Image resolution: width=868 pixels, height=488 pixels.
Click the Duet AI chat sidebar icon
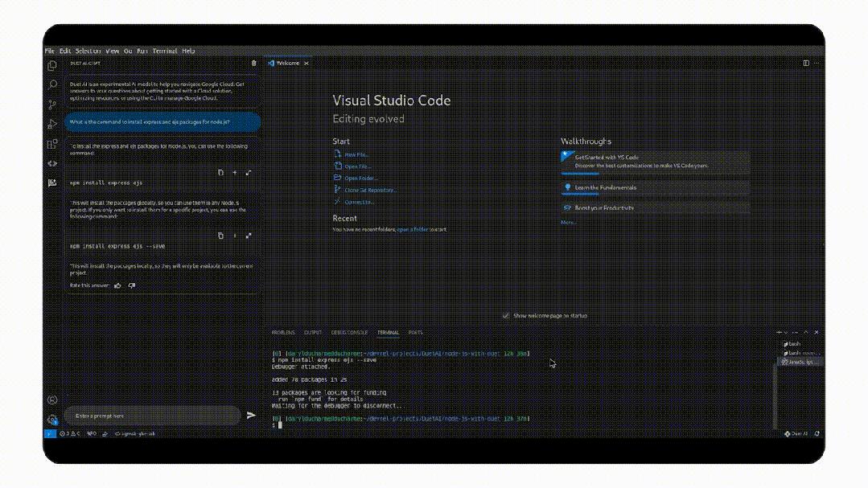pyautogui.click(x=52, y=182)
